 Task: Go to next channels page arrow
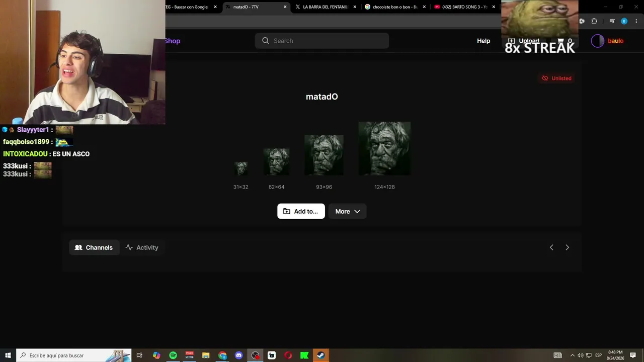tap(567, 247)
